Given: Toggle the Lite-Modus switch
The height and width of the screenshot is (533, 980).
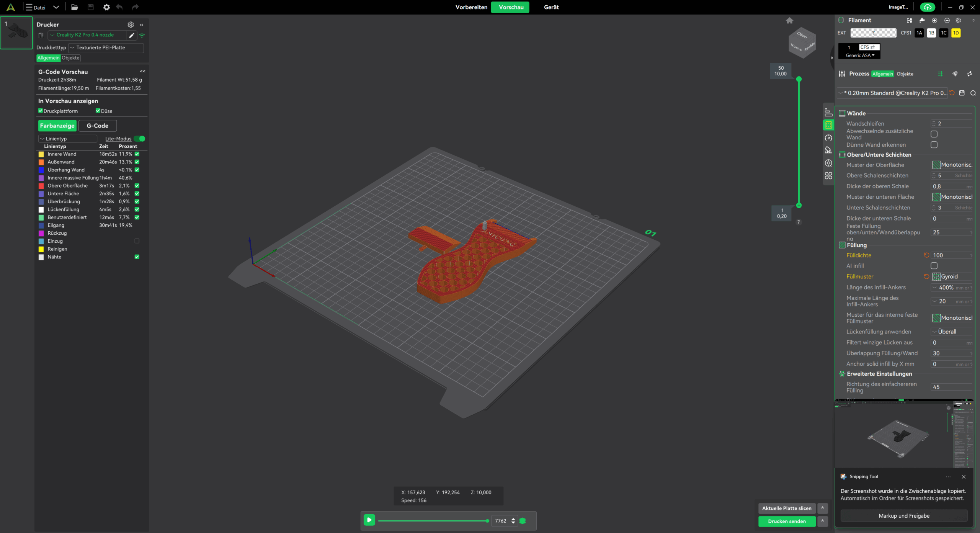Looking at the screenshot, I should coord(140,139).
